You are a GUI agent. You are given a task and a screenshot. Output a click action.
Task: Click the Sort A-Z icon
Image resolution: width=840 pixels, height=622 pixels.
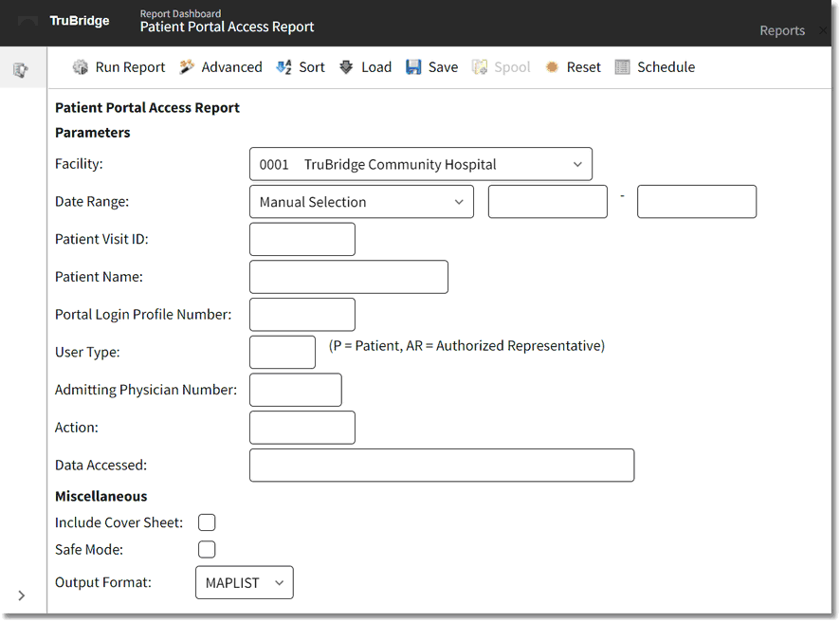point(283,67)
